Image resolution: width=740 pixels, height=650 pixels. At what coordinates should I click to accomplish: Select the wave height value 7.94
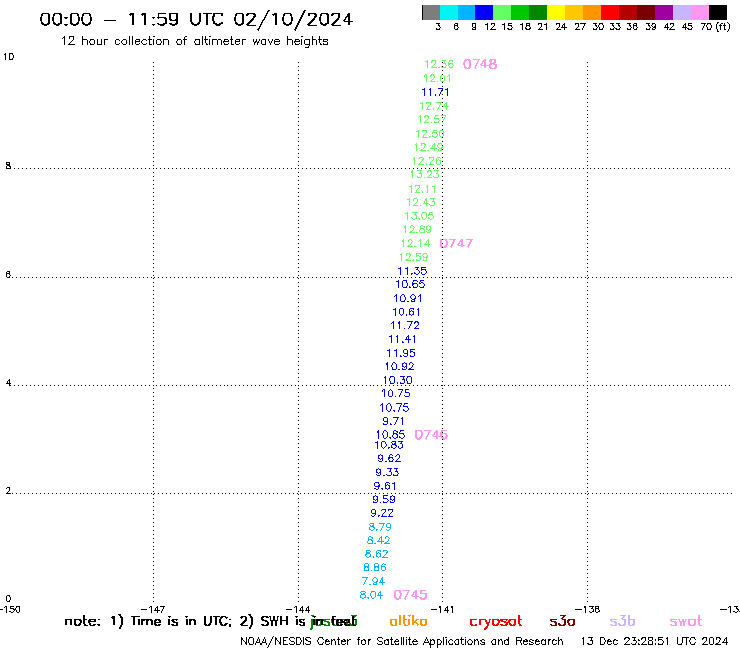pyautogui.click(x=373, y=581)
